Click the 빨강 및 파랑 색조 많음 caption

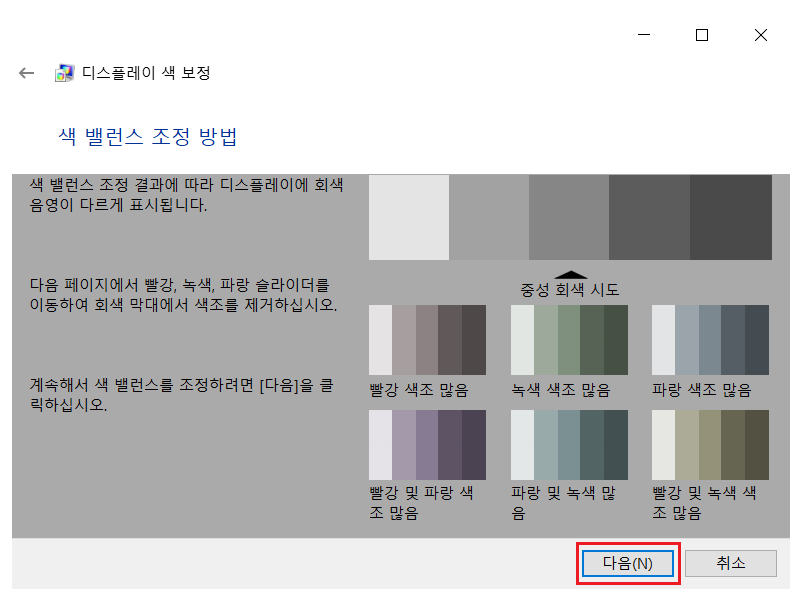coord(421,503)
